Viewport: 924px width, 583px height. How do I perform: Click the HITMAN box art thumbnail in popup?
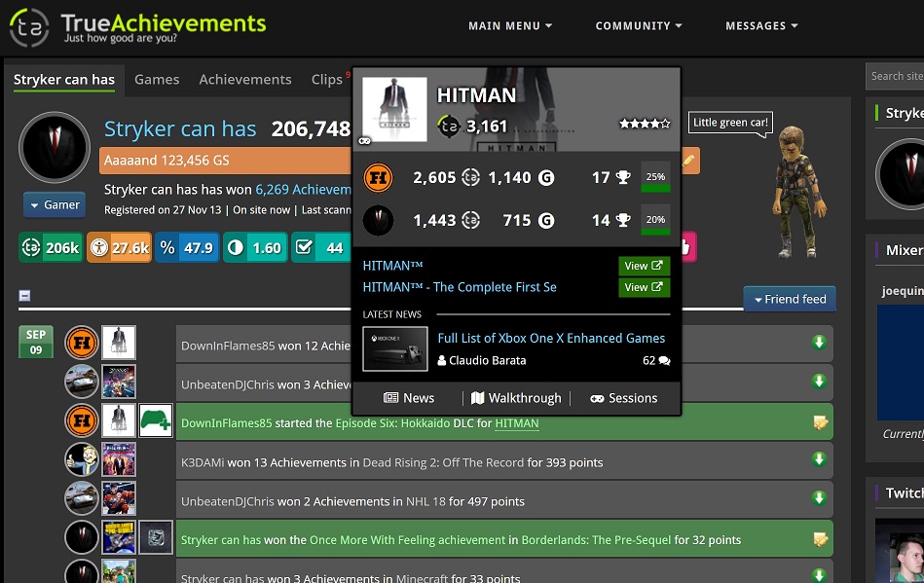[x=394, y=110]
